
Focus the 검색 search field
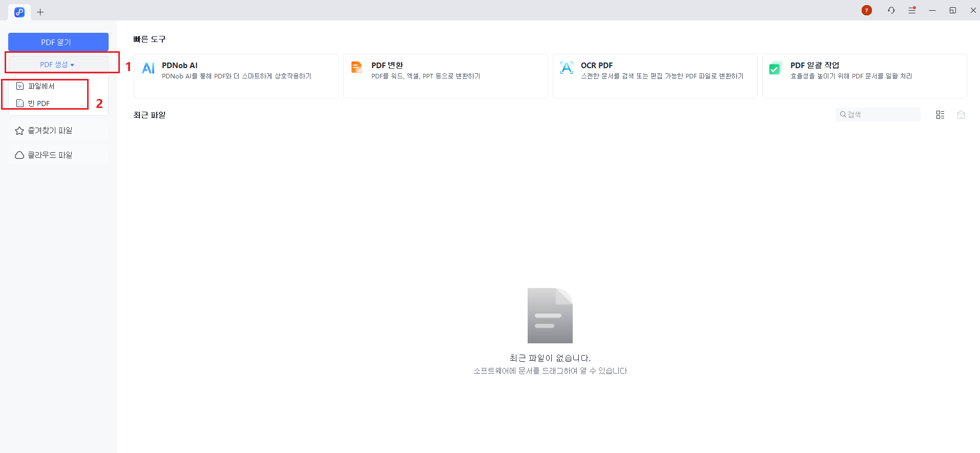pyautogui.click(x=878, y=114)
